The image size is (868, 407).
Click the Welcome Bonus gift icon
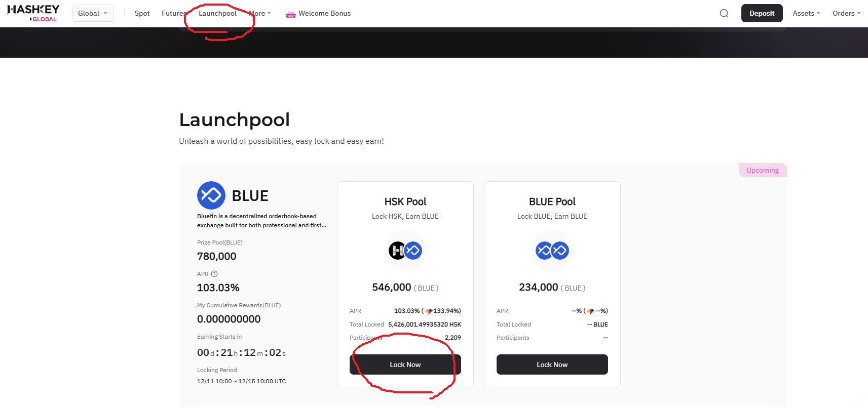coord(290,14)
